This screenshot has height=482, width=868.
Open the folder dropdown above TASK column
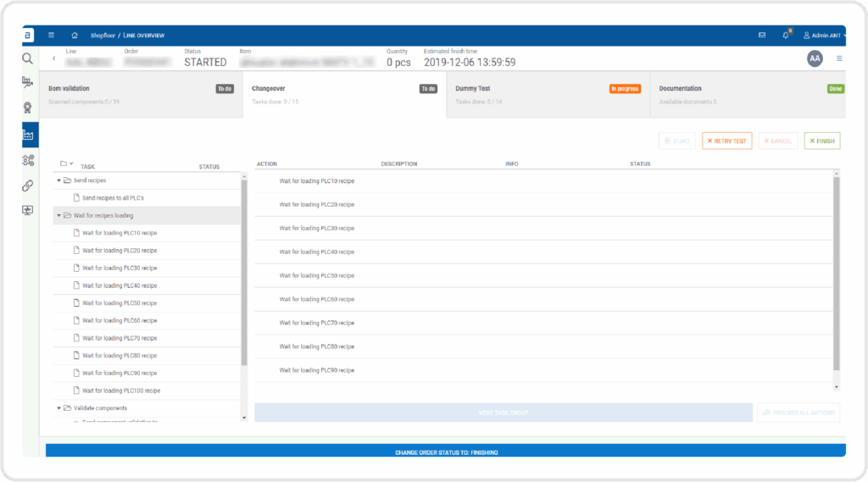tap(67, 163)
